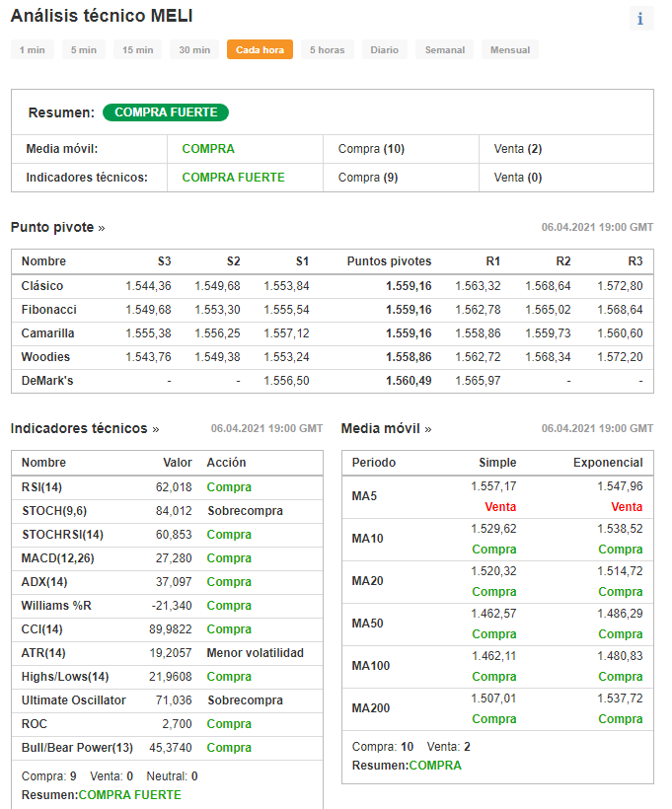Click the Camarilla R3 value 1.560,60

click(x=620, y=333)
